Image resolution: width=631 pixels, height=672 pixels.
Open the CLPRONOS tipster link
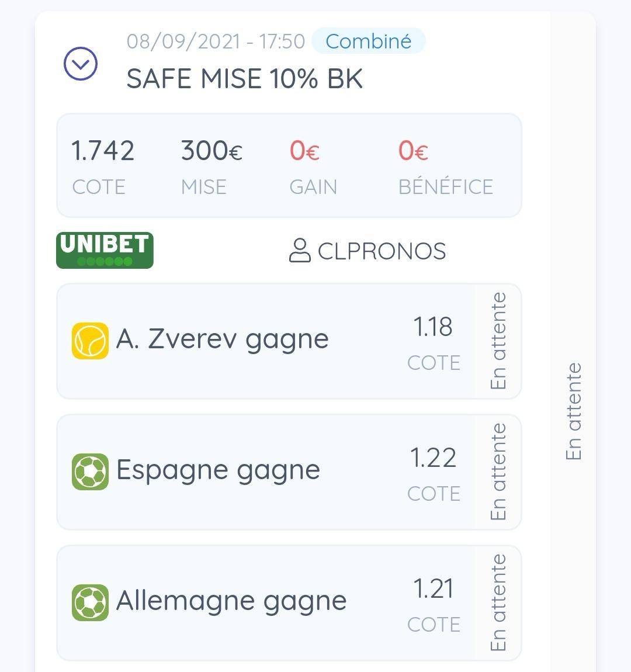(382, 251)
